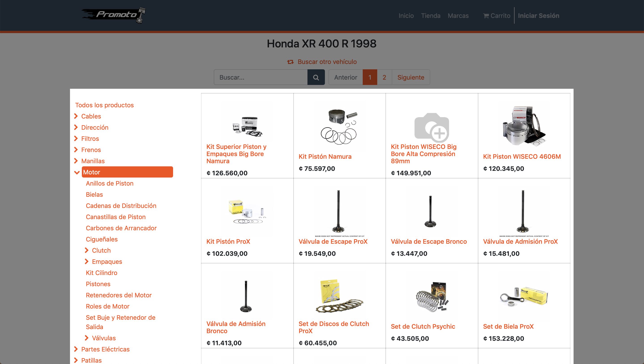This screenshot has height=364, width=644.
Task: Open Carbones de Arrancador subcategory
Action: 121,228
